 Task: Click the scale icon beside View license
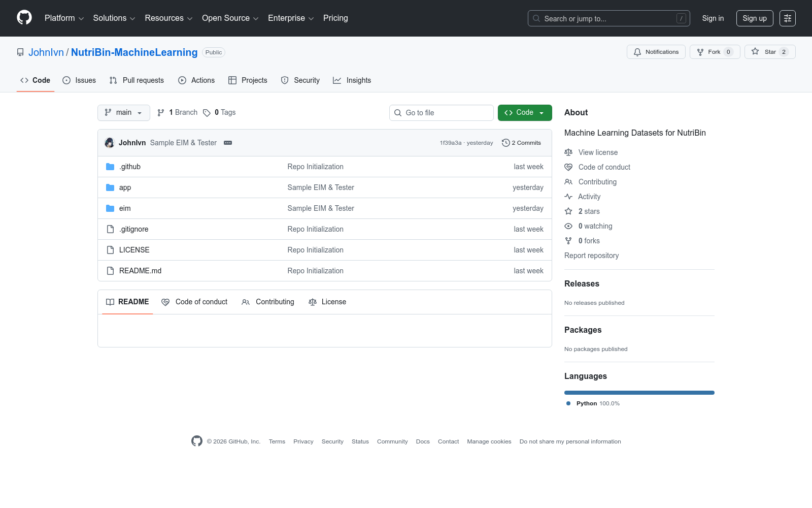coord(568,152)
